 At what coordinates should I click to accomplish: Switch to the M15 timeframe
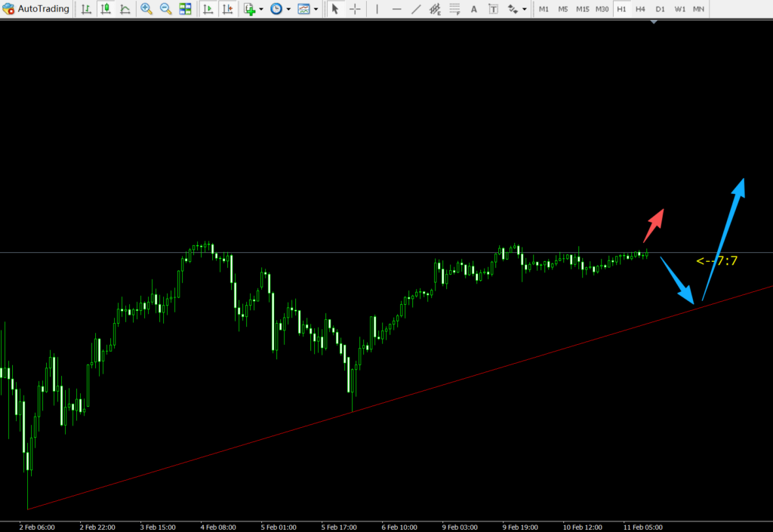pyautogui.click(x=582, y=9)
